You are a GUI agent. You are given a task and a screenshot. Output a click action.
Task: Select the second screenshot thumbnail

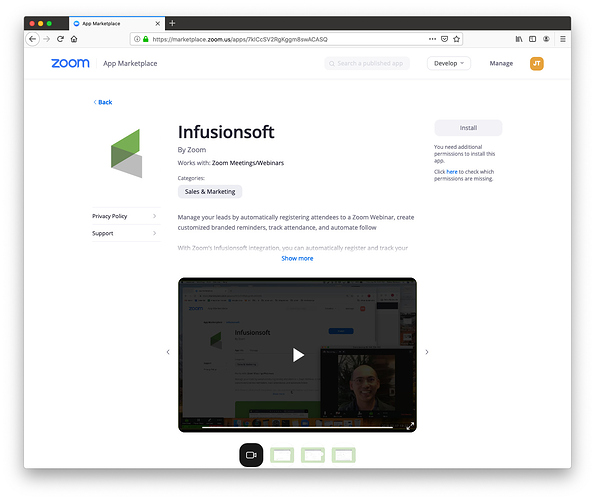(x=313, y=455)
